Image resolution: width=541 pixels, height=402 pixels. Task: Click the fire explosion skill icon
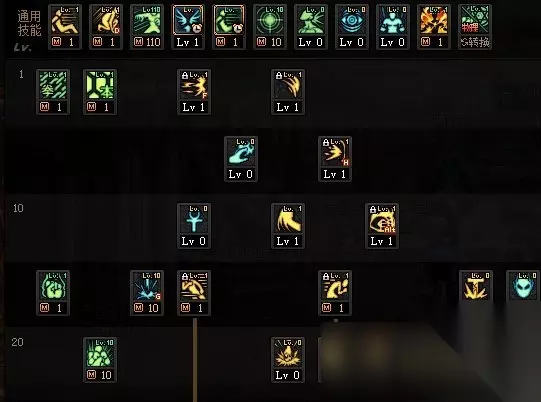tap(434, 27)
